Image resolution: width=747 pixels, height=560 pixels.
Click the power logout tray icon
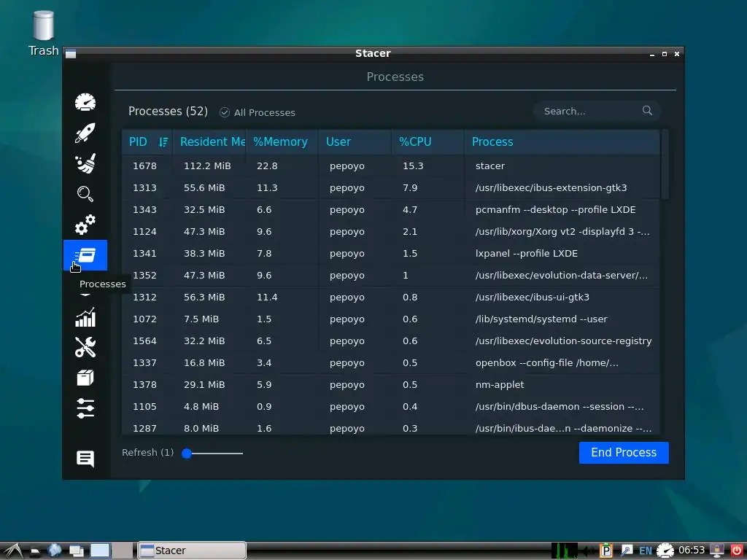[737, 551]
